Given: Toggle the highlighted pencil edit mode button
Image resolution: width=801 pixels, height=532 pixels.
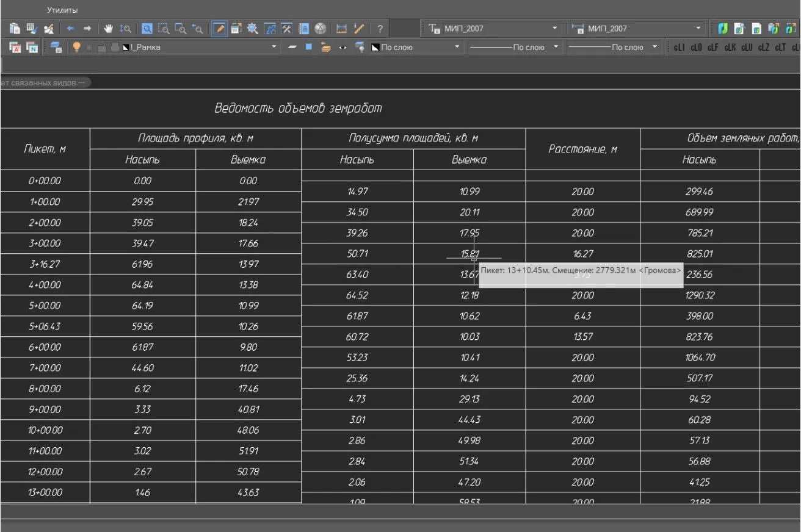Looking at the screenshot, I should (x=219, y=29).
